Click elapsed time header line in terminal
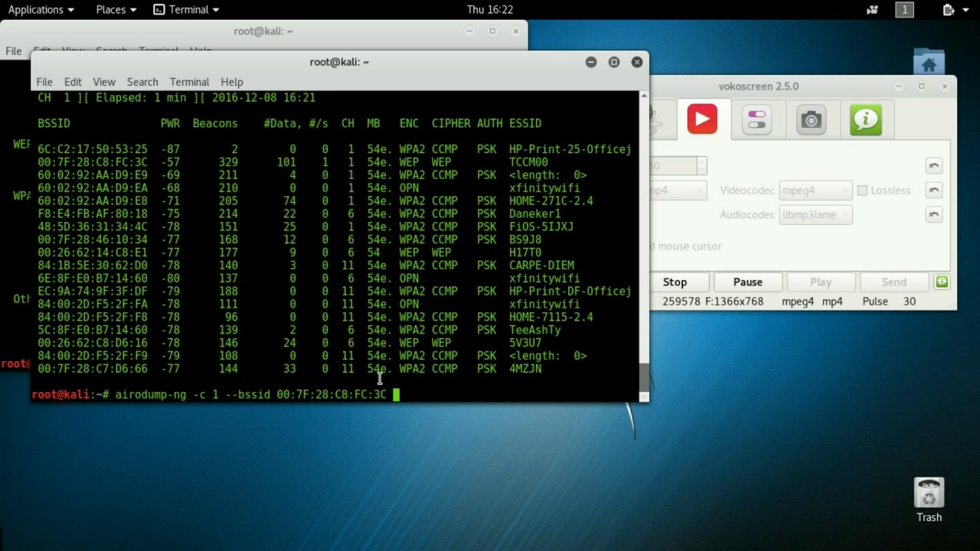This screenshot has width=980, height=551. [176, 98]
